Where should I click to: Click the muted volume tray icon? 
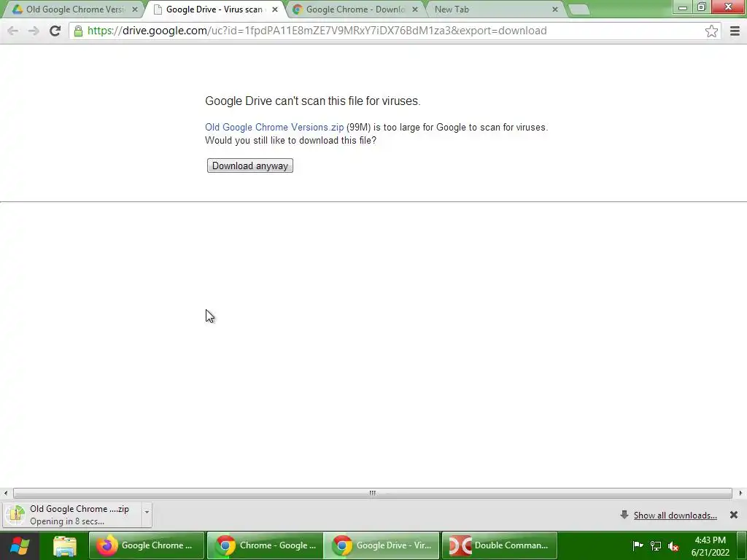[x=673, y=545]
